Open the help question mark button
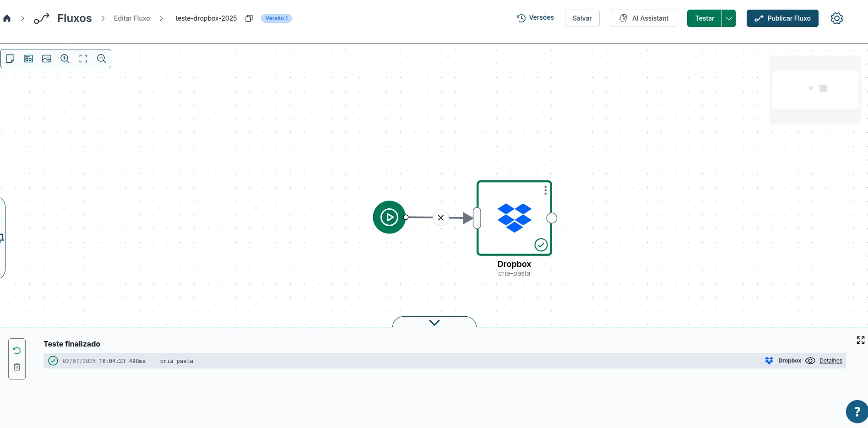The image size is (868, 428). (x=857, y=412)
